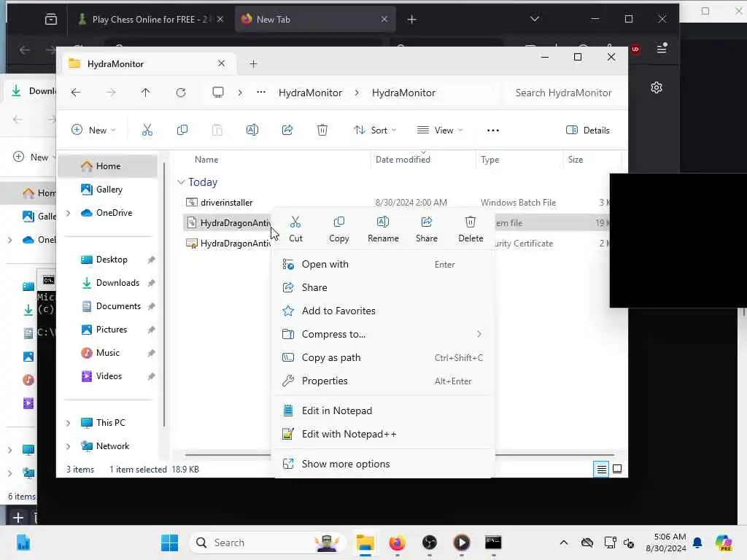Click toolbar Share icon

(287, 130)
